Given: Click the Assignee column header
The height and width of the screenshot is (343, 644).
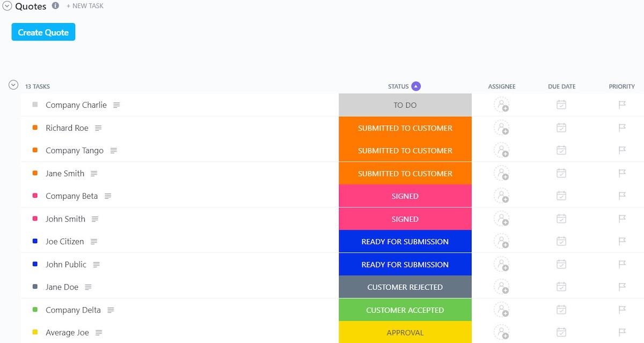Looking at the screenshot, I should [501, 86].
